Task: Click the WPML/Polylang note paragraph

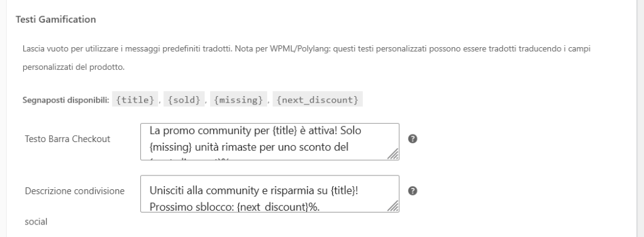Action: [x=306, y=58]
